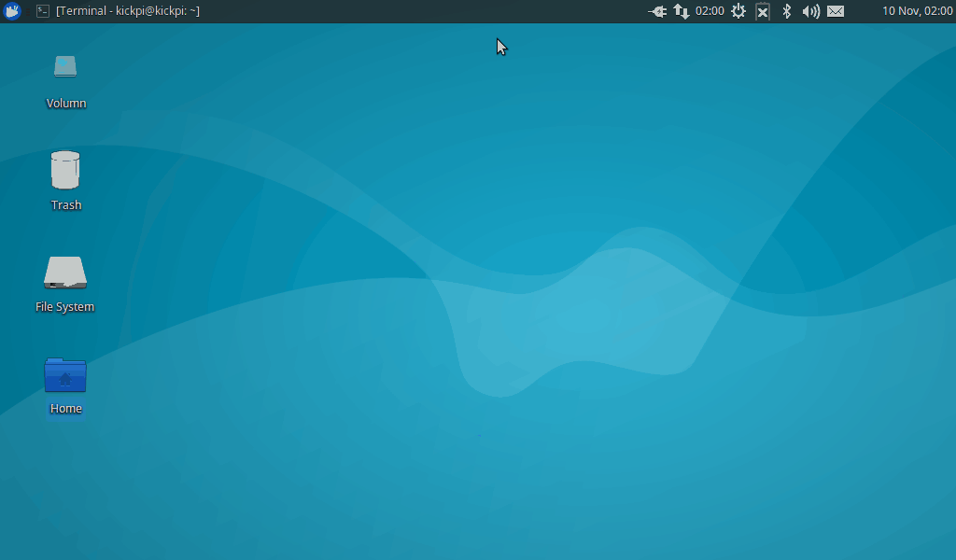
Task: Click the 02:00 time label in the tray
Action: coord(710,11)
